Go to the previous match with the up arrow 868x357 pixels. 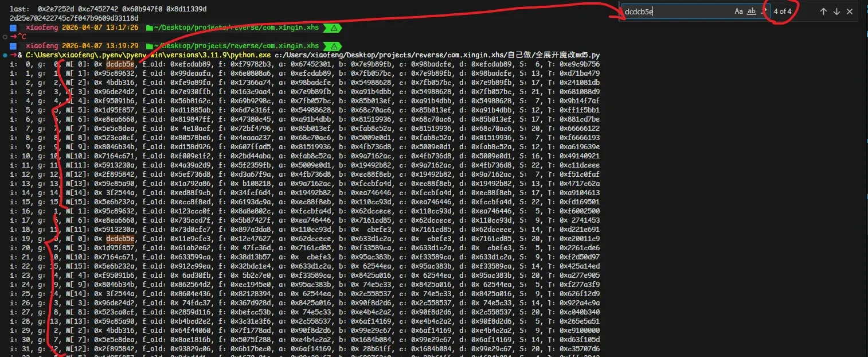823,11
